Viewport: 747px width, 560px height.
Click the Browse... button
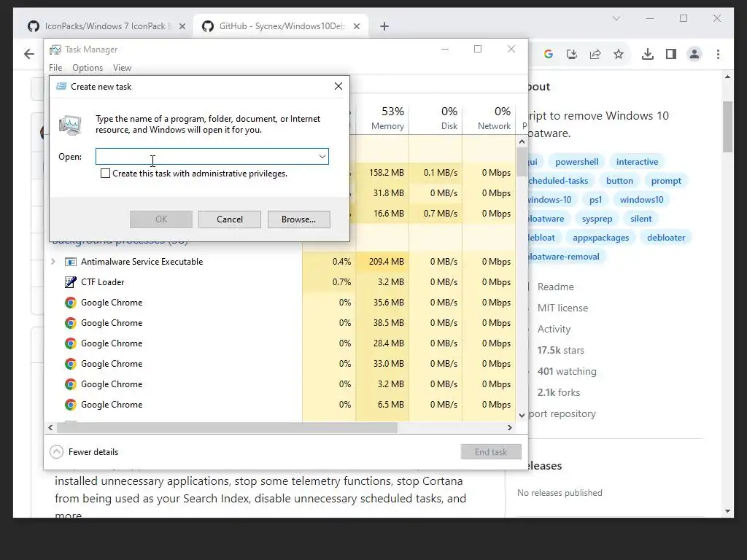point(298,219)
